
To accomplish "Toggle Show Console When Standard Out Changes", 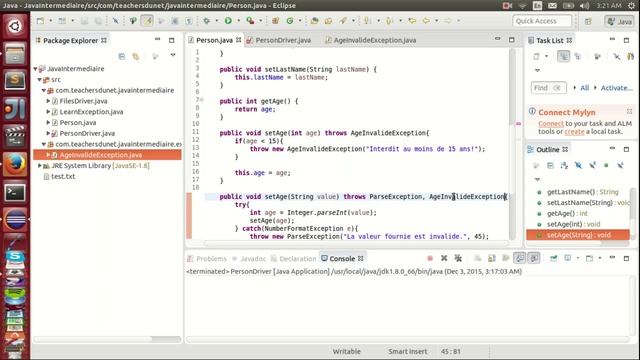I will pyautogui.click(x=520, y=258).
